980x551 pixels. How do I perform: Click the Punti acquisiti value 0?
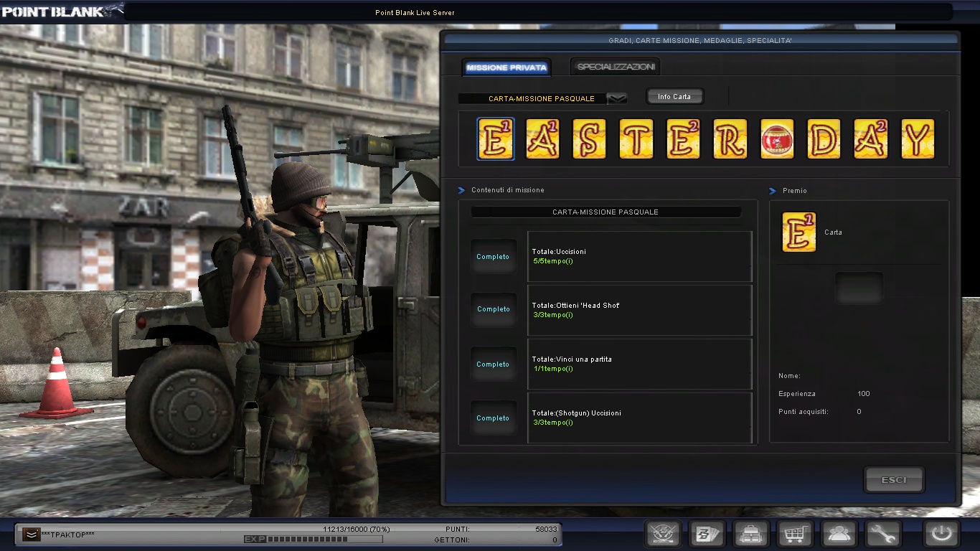pyautogui.click(x=859, y=412)
